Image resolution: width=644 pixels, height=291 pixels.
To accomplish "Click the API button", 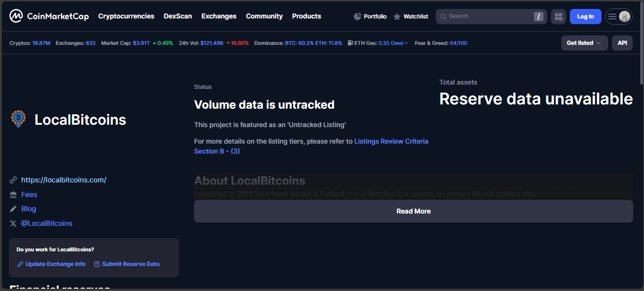I will [x=622, y=43].
